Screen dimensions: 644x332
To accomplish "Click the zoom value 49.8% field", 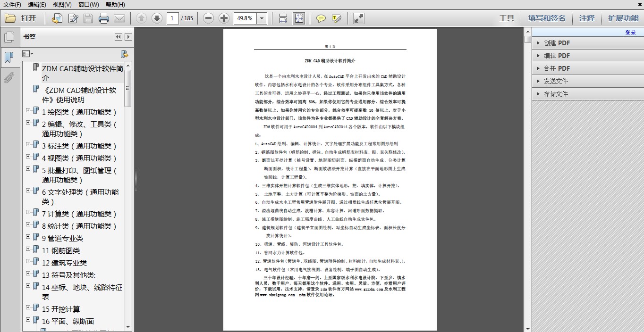I will 246,18.
